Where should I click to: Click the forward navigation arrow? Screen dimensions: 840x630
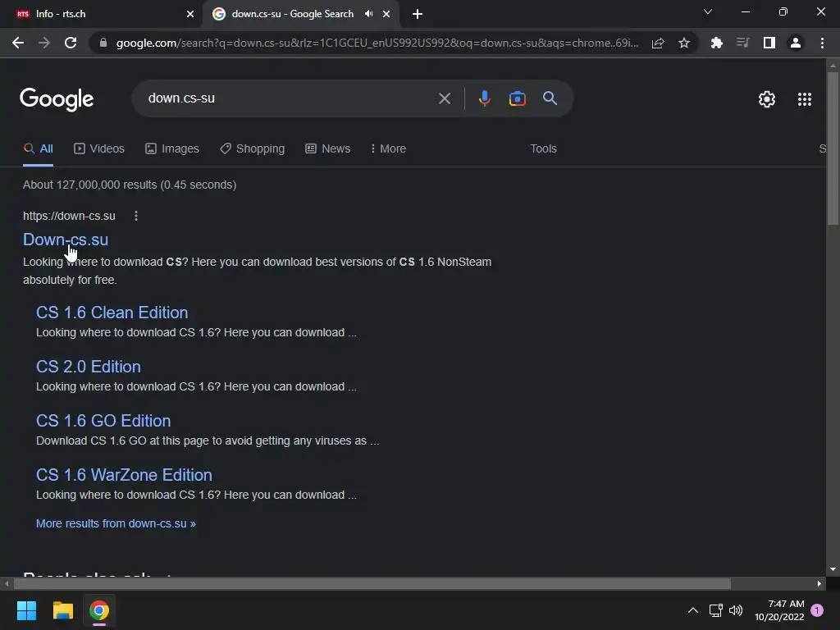[44, 43]
